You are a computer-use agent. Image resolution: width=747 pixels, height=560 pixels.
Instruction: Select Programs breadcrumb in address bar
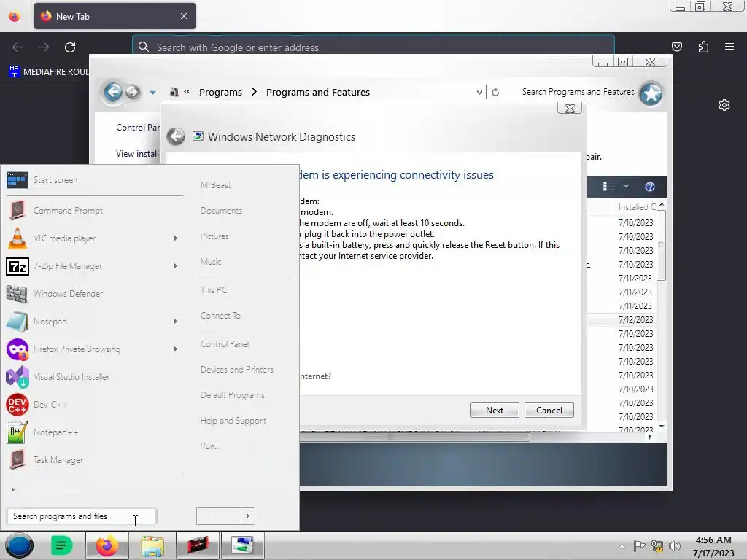point(220,93)
